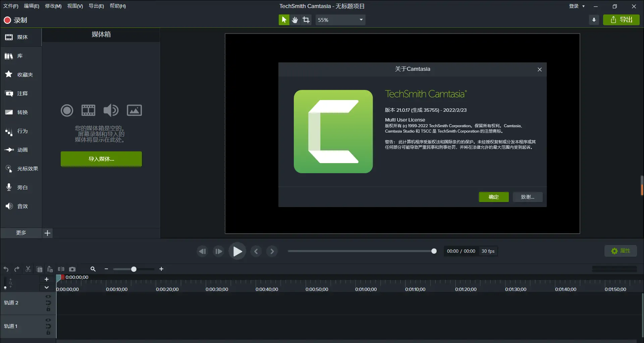Viewport: 644px width, 343px height.
Task: Click the record circle icon in media bin
Action: coord(67,110)
